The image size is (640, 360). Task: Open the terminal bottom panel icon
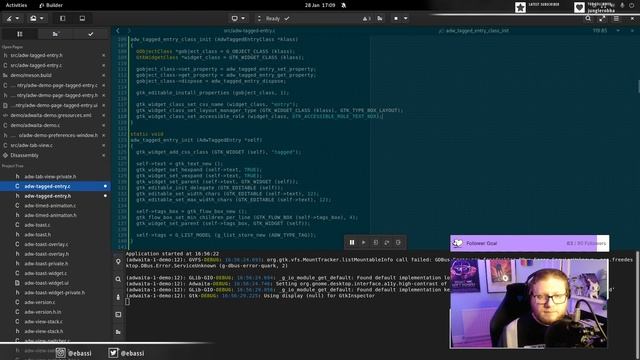click(x=118, y=314)
